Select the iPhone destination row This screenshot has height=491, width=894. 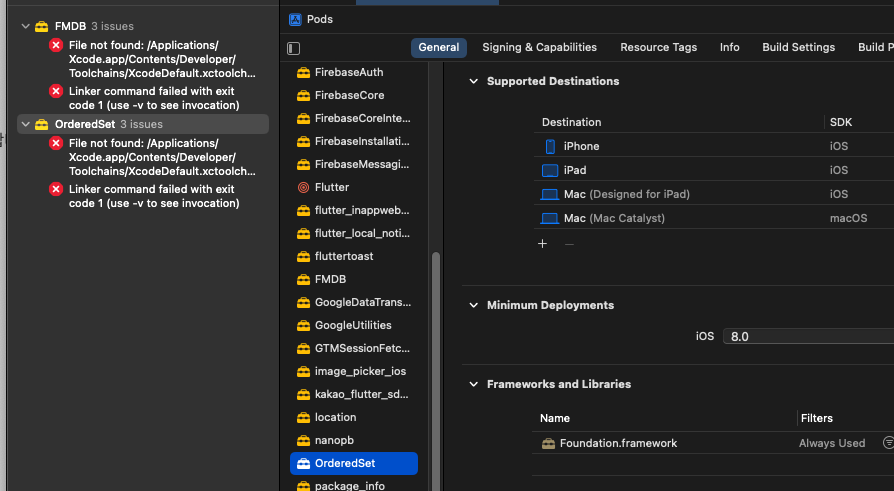coord(714,146)
